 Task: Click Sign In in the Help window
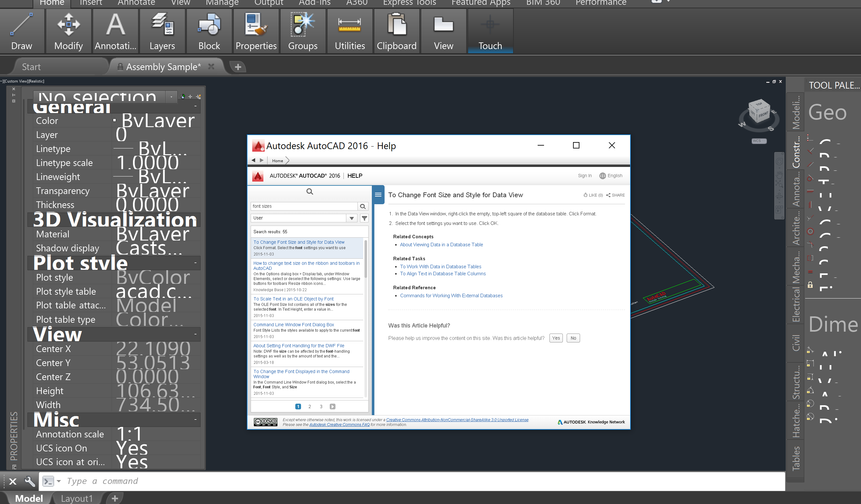click(x=585, y=176)
